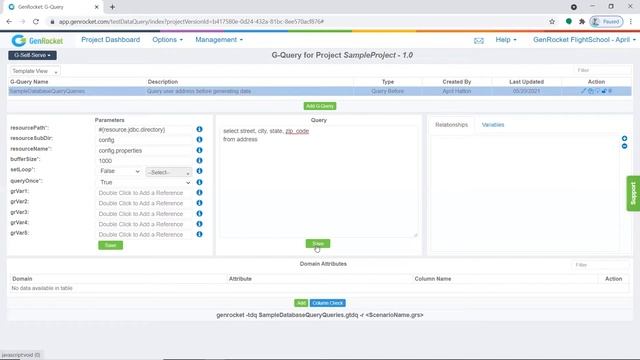The height and width of the screenshot is (360, 640).
Task: Click info icon for queryOnce parameter
Action: (x=199, y=182)
